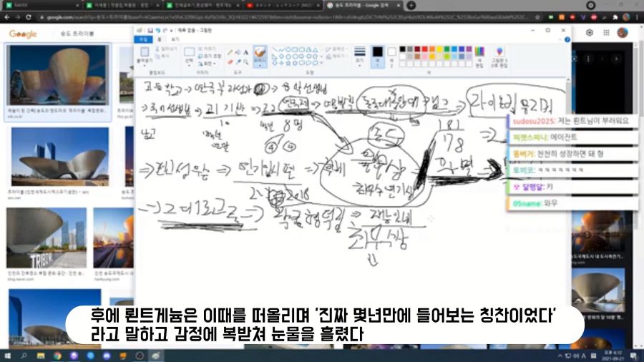Viewport: 644px width, 362px height.
Task: Click the Google apps grid icon
Action: pyautogui.click(x=606, y=33)
